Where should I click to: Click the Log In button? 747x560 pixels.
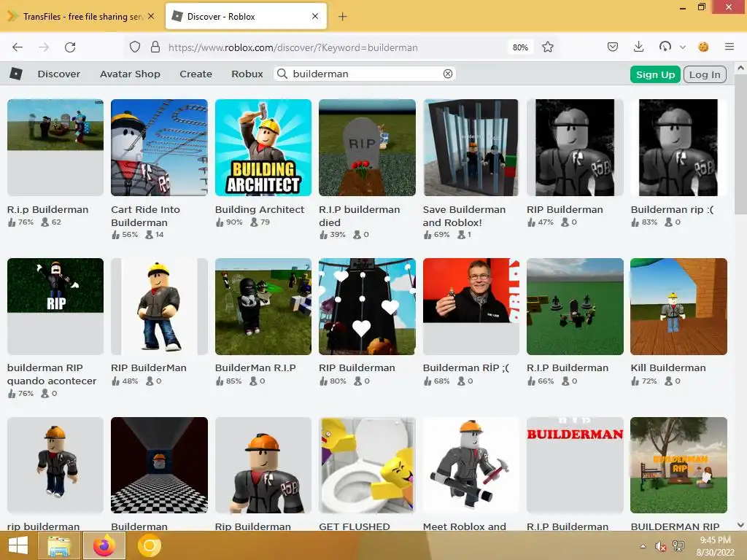[705, 74]
